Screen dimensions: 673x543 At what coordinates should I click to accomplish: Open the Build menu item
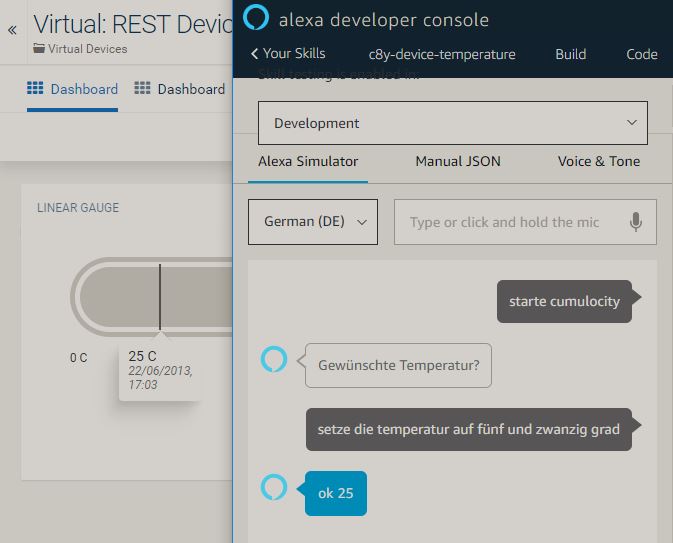[x=571, y=54]
